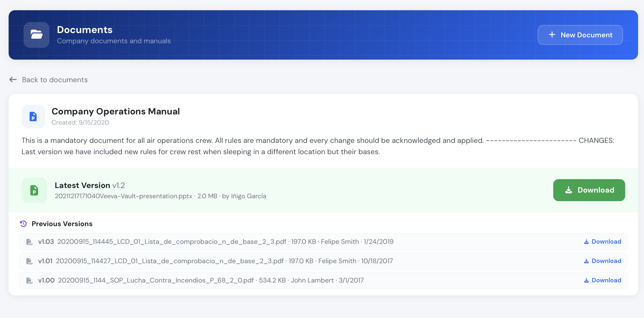Go back to documents
This screenshot has width=644, height=318.
coord(49,80)
